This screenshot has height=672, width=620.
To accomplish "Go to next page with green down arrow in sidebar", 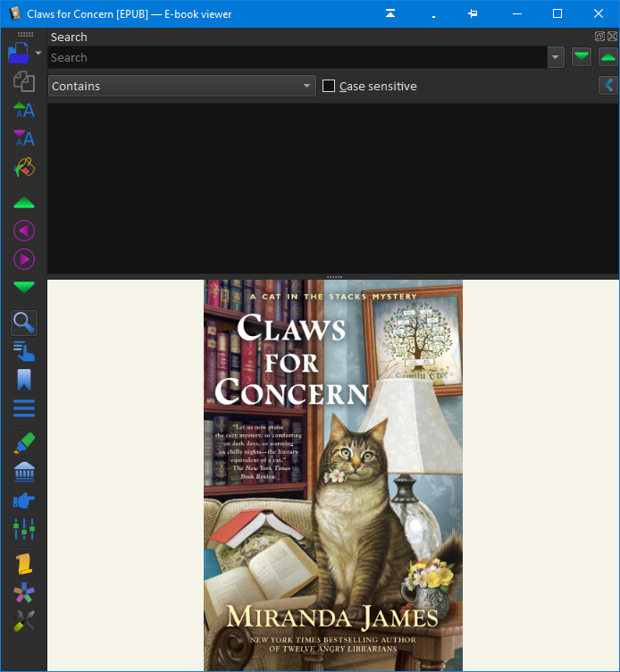I will click(24, 287).
